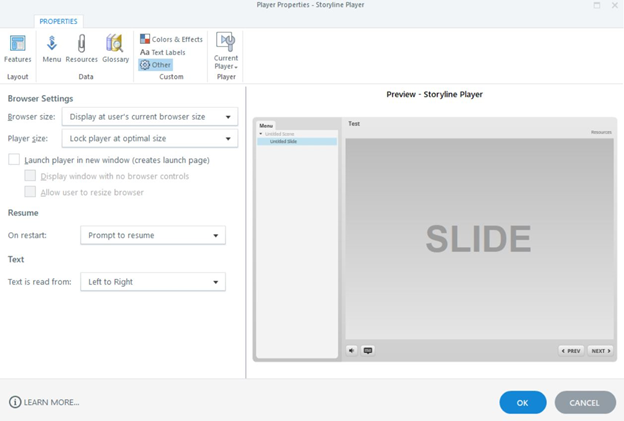Select the Properties tab
The width and height of the screenshot is (624, 421).
pos(58,21)
